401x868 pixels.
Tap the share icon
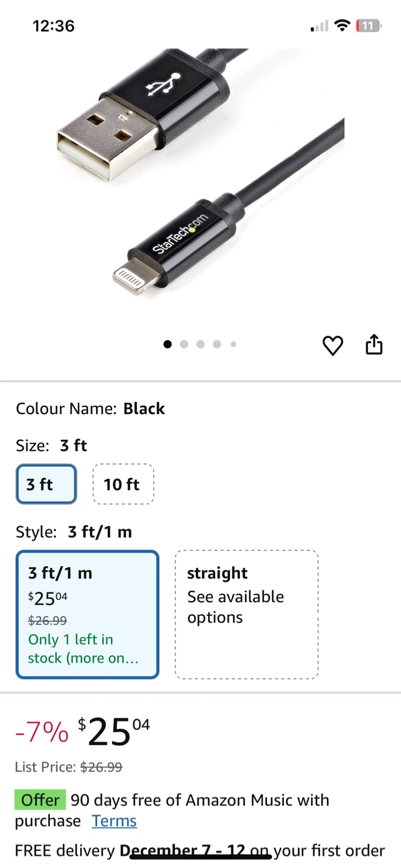[374, 344]
